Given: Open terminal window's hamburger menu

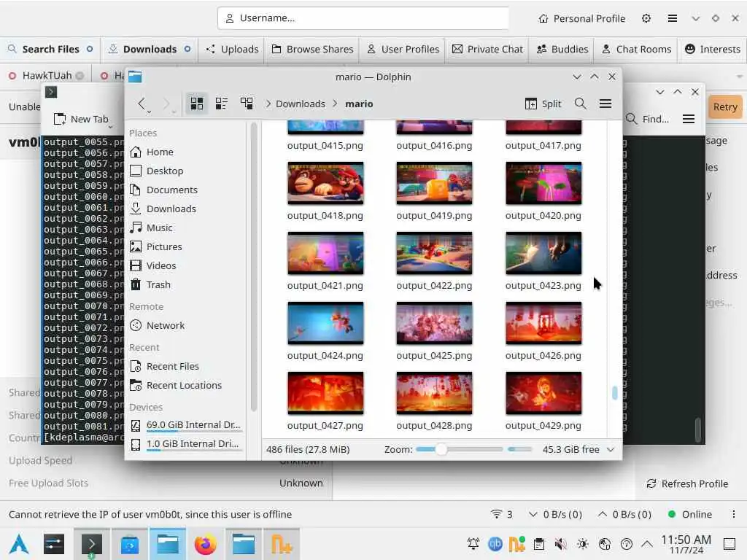Looking at the screenshot, I should (x=689, y=119).
